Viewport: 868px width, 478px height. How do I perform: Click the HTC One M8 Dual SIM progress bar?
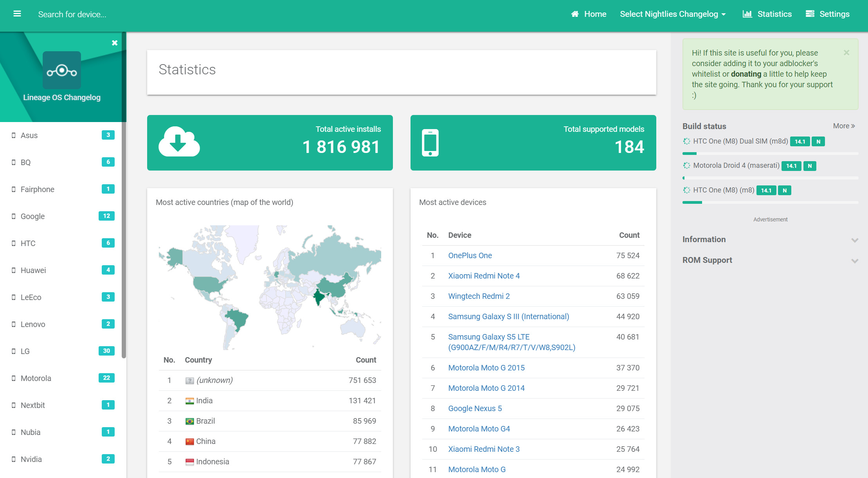coord(770,153)
